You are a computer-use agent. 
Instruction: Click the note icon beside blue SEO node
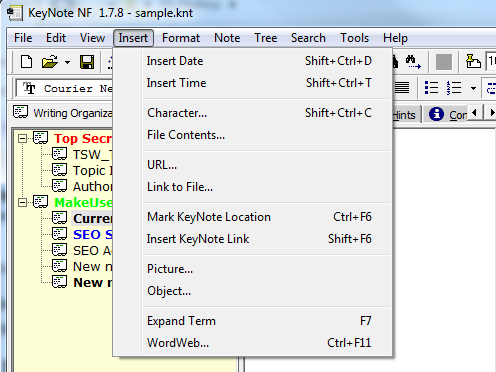(x=60, y=234)
